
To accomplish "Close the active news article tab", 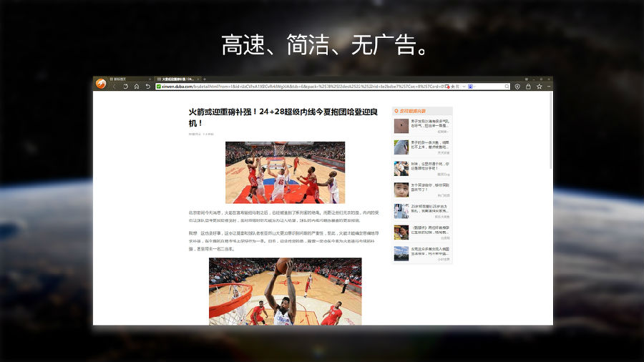I will click(x=198, y=79).
